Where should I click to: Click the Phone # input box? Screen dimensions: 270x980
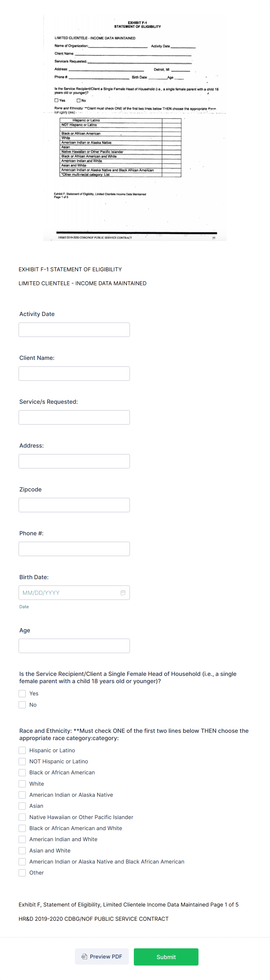coord(74,549)
